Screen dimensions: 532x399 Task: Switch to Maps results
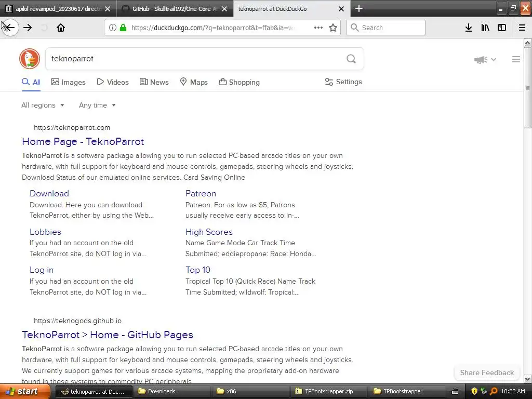(x=194, y=82)
